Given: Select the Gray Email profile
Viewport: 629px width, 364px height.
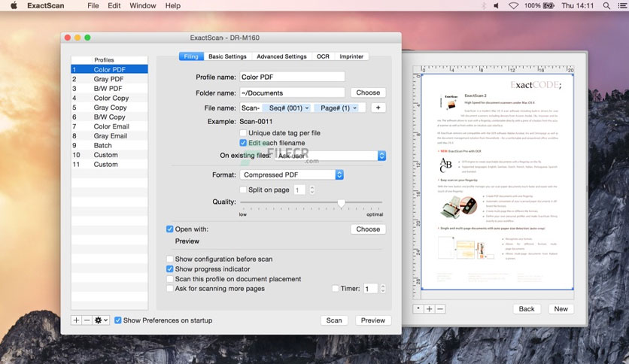Looking at the screenshot, I should click(x=110, y=136).
